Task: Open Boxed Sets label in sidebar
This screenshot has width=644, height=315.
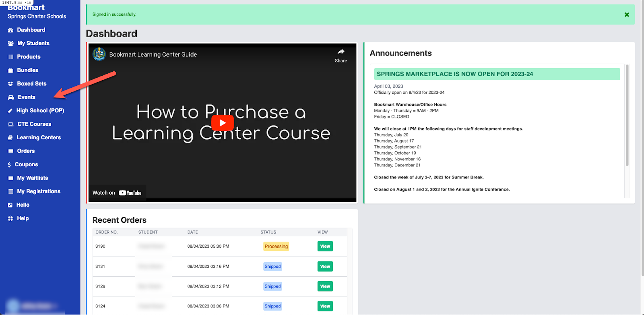Action: click(x=32, y=84)
